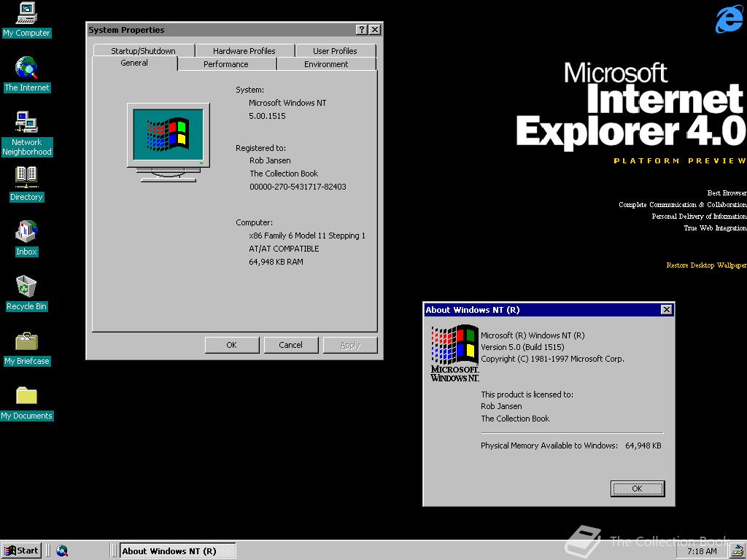Cancel the System Properties dialog
Screen dimensions: 747x560
tap(290, 345)
